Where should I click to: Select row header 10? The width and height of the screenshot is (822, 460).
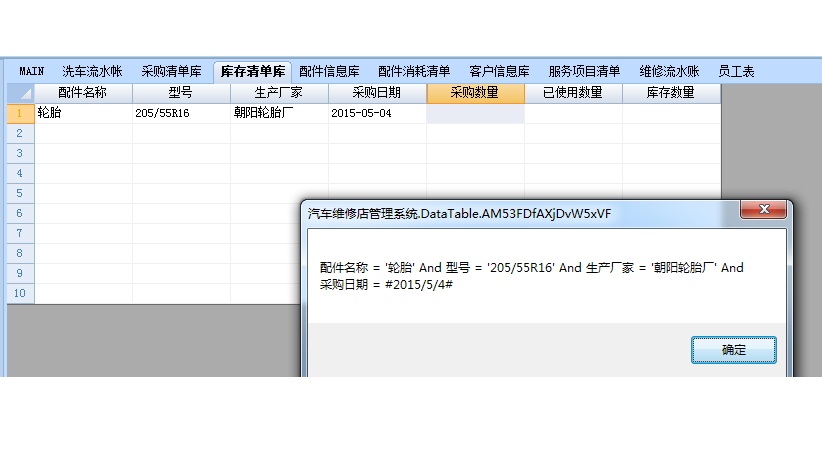click(20, 293)
